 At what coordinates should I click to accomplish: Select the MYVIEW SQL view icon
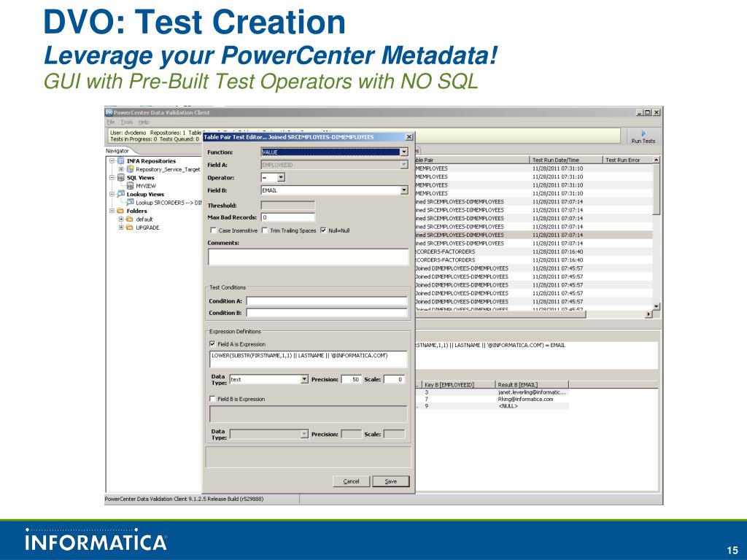(130, 186)
